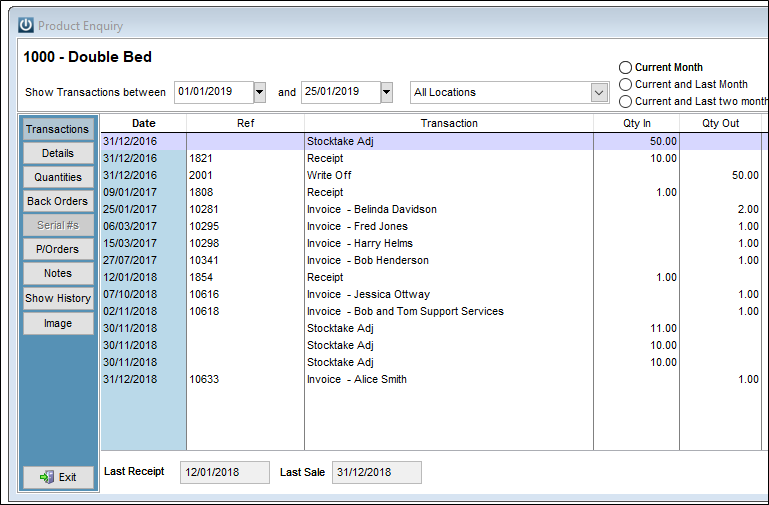Open the P/Orders tab
This screenshot has height=505, width=769.
[x=58, y=249]
